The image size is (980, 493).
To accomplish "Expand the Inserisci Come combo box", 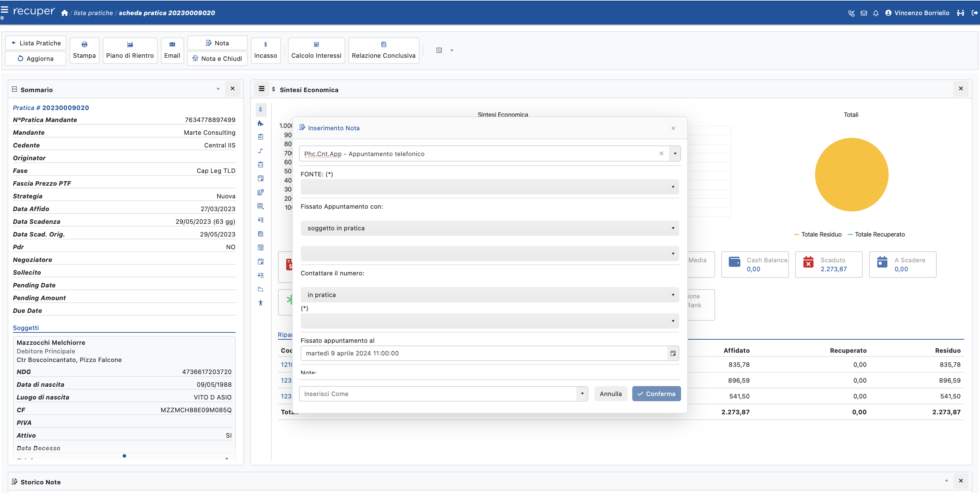I will coord(582,394).
